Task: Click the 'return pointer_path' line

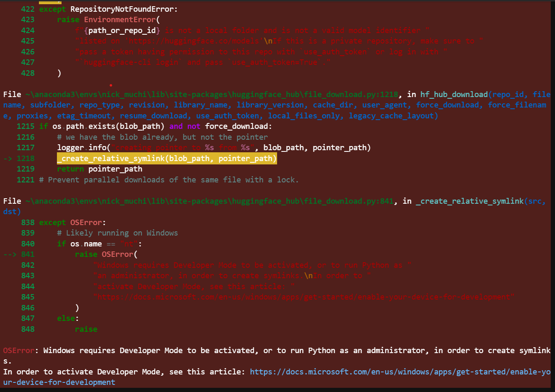Action: click(100, 169)
